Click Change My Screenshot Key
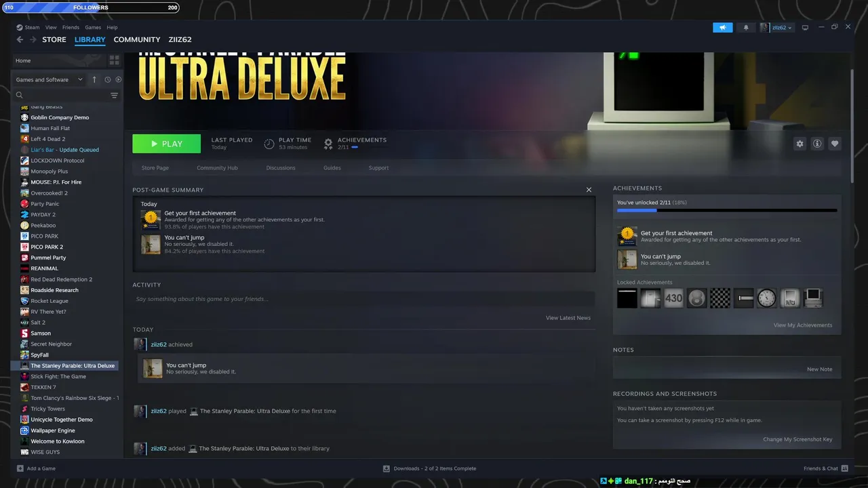Viewport: 868px width, 488px height. (797, 439)
